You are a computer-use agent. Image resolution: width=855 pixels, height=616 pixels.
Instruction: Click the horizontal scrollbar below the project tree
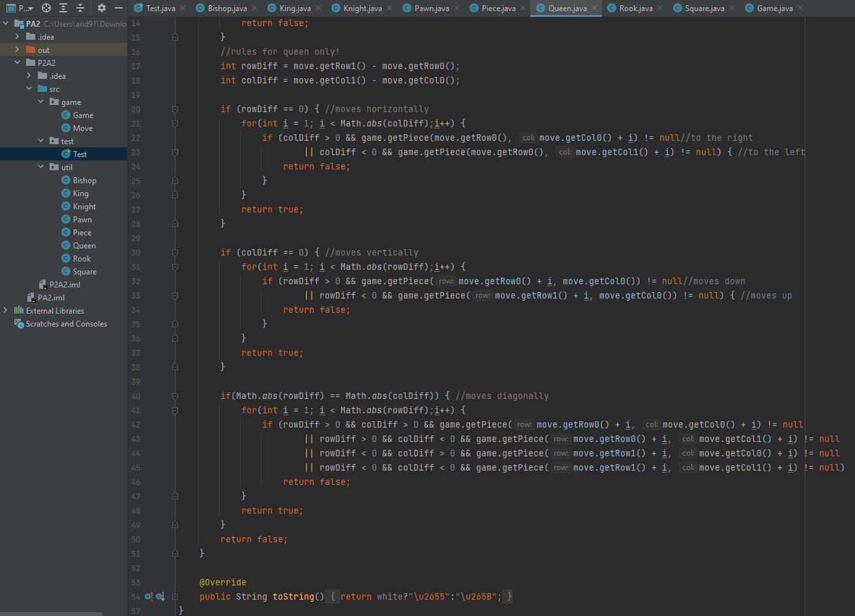(52, 613)
